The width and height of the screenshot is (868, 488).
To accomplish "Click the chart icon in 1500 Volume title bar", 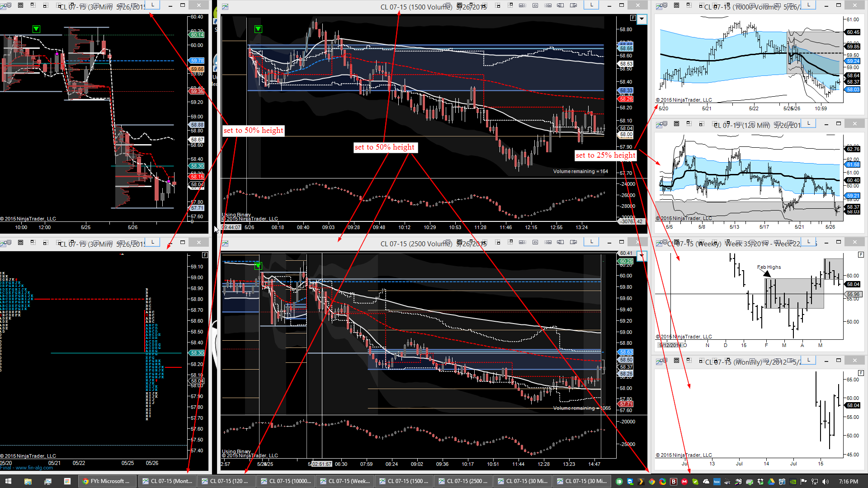I will click(x=225, y=6).
